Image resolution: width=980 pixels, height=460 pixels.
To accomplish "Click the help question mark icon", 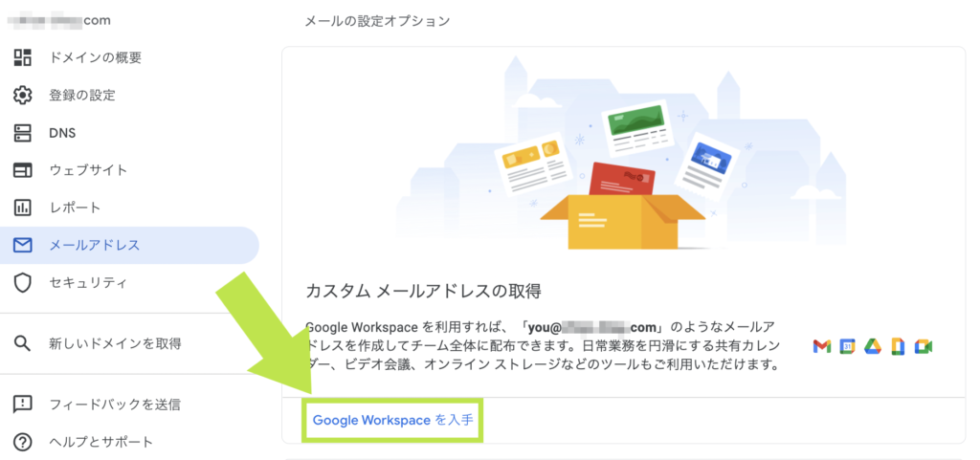I will (x=23, y=443).
